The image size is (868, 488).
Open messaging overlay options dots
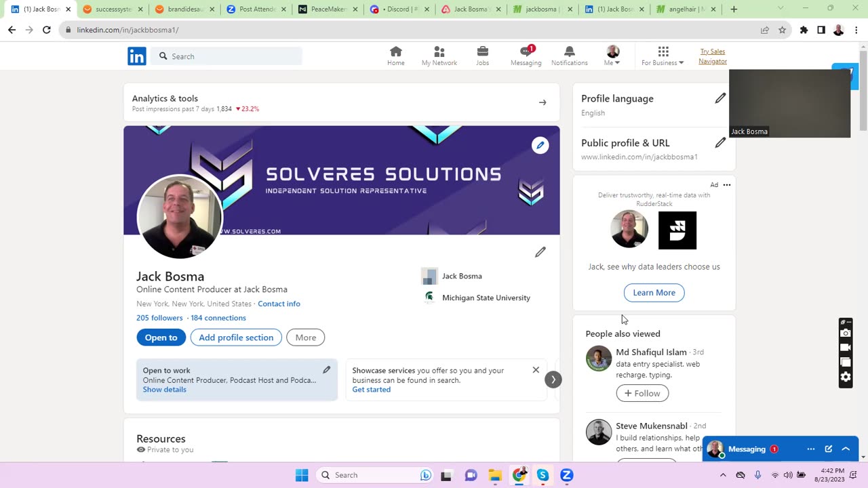click(x=811, y=449)
